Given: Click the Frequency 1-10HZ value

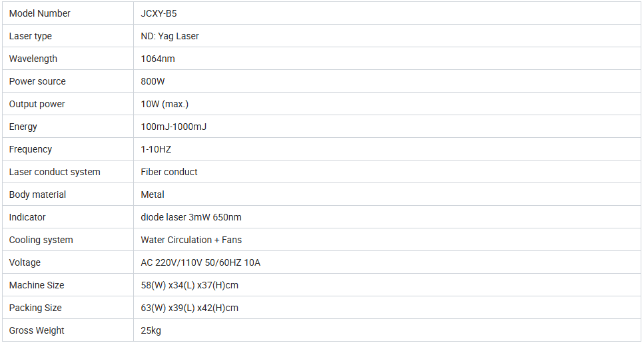Looking at the screenshot, I should tap(156, 149).
